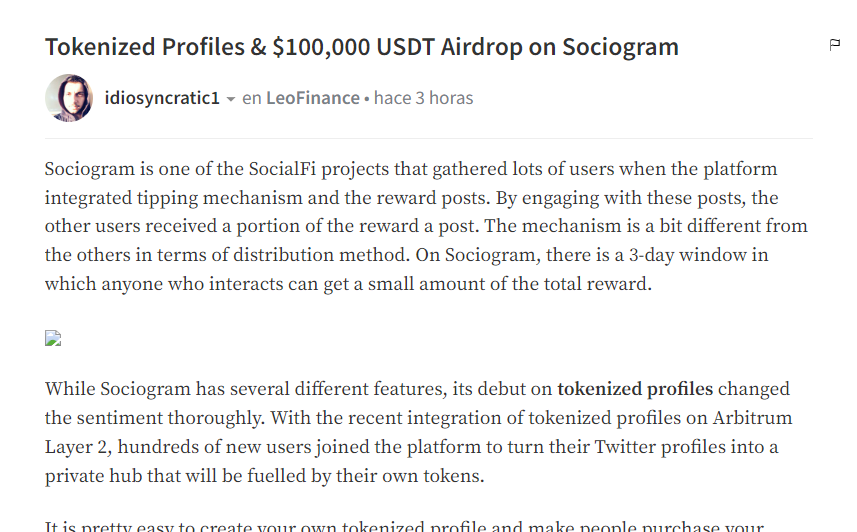Click the divider line under the author row
The height and width of the screenshot is (532, 857).
pos(429,138)
